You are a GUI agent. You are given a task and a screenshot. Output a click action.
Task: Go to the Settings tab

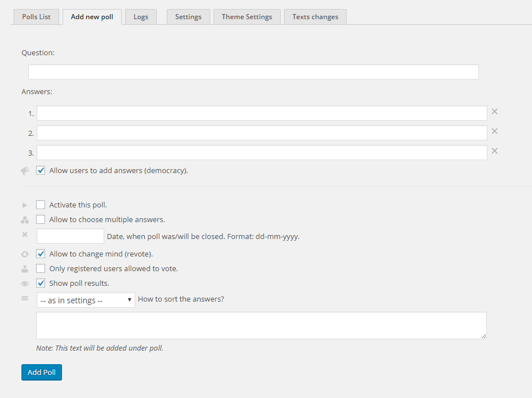click(x=188, y=16)
